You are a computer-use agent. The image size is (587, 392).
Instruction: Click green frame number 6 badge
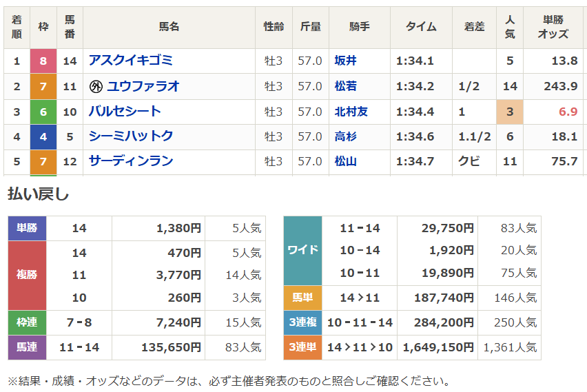(43, 112)
